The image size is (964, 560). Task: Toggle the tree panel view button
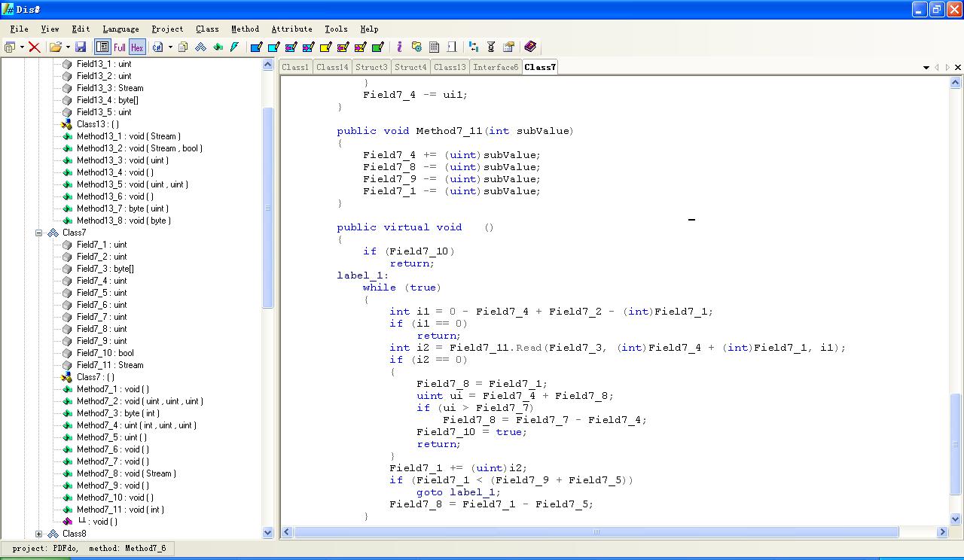pyautogui.click(x=102, y=47)
